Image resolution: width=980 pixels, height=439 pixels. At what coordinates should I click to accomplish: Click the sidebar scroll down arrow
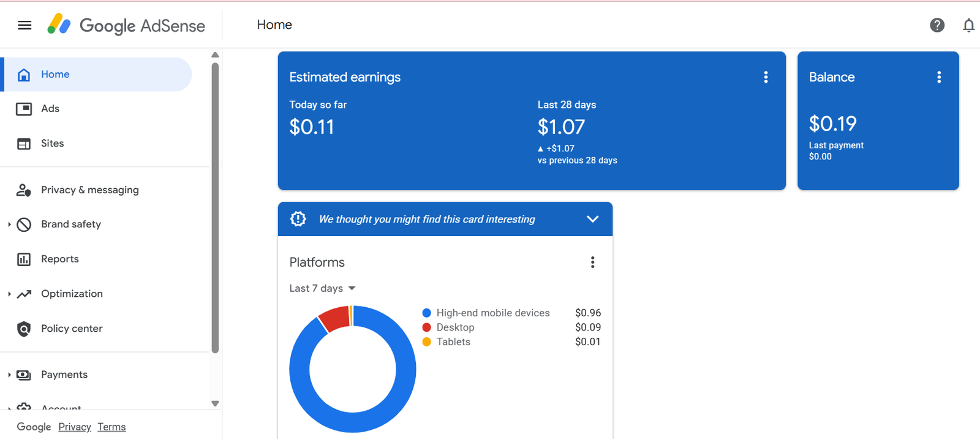[215, 403]
